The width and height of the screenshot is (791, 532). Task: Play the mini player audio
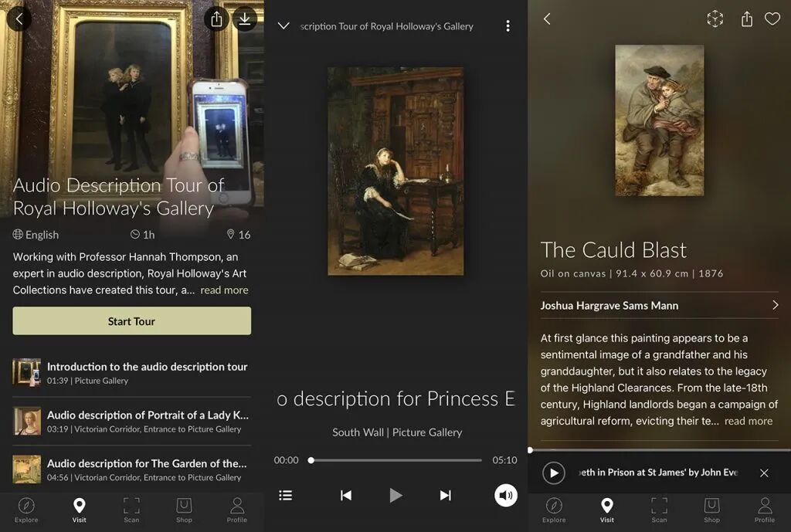[x=554, y=473]
